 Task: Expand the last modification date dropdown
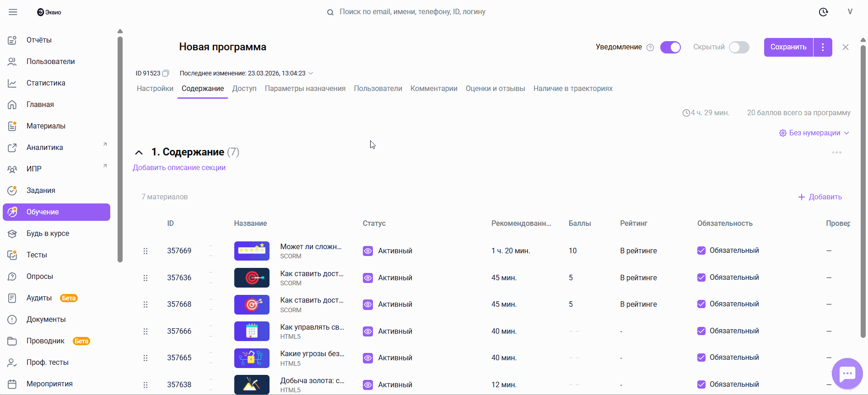tap(311, 73)
